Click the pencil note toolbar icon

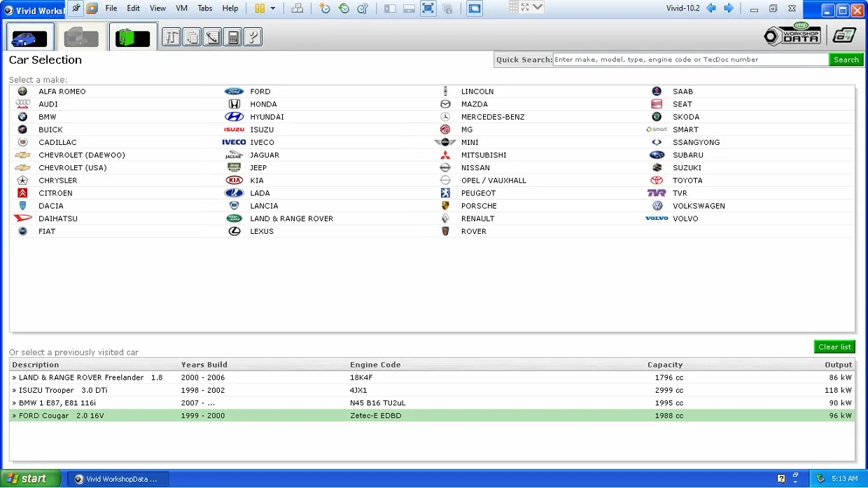point(212,37)
